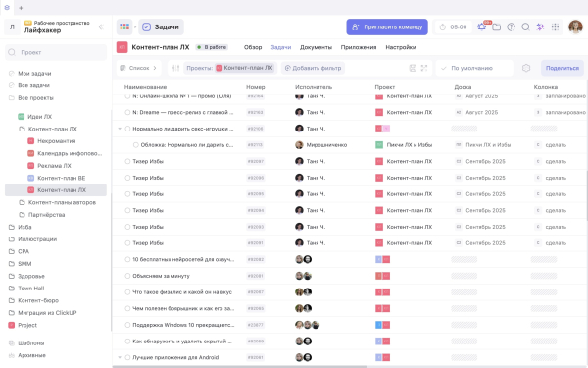Open the nine-dot apps menu icon

(555, 27)
